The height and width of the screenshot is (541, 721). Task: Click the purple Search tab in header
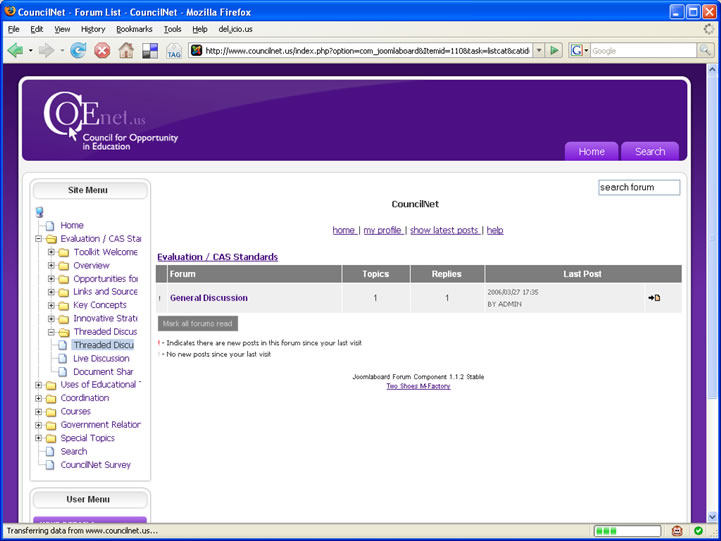pyautogui.click(x=650, y=151)
